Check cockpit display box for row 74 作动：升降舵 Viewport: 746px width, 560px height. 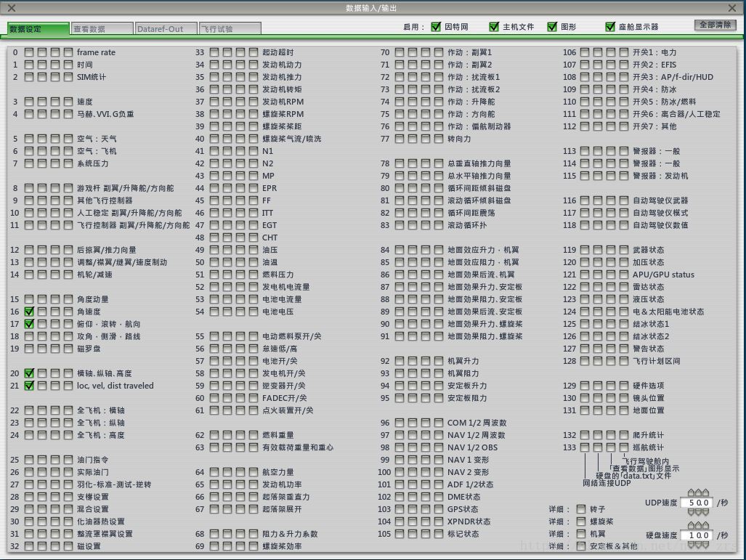point(438,102)
